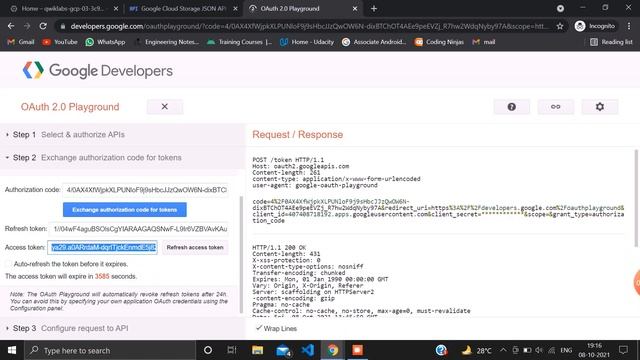Enable auto-refresh the token checkbox
This screenshot has height=360, width=640.
click(8, 264)
